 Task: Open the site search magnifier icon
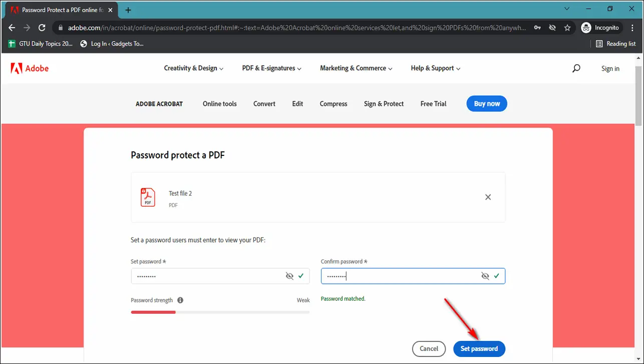pyautogui.click(x=576, y=69)
